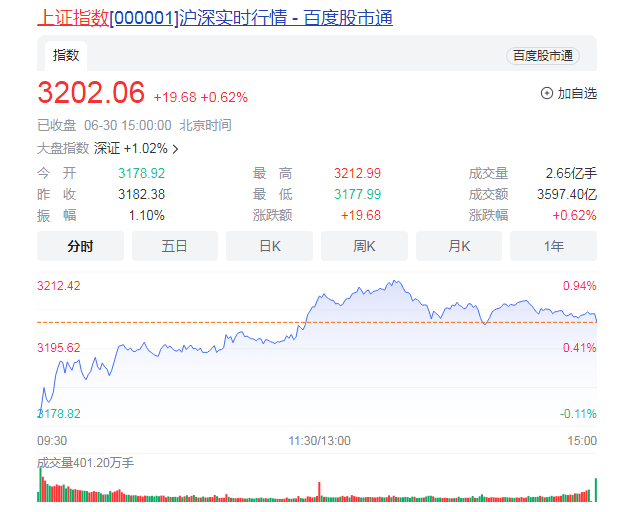
Task: Click the 0.94% axis label on chart
Action: click(579, 286)
